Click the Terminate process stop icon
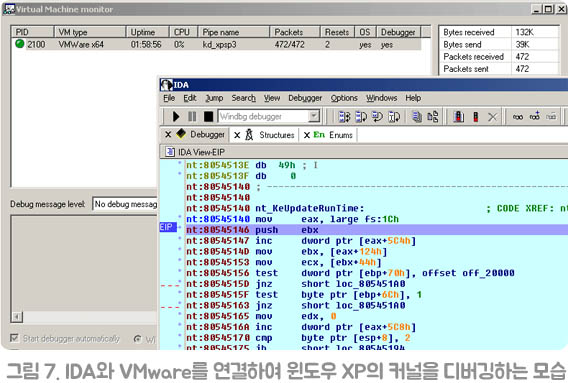 [x=208, y=117]
